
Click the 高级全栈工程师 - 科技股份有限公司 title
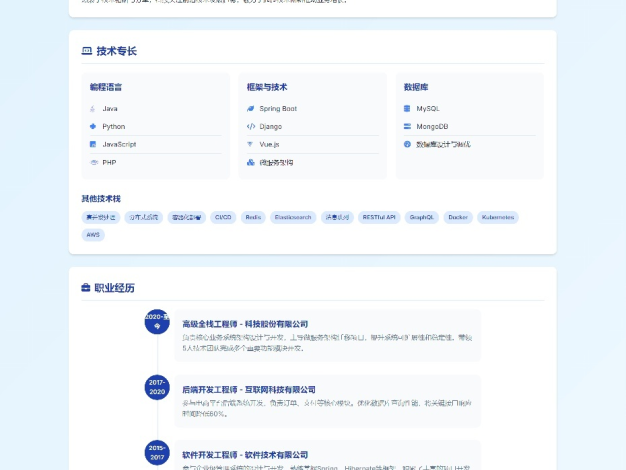[x=245, y=324]
